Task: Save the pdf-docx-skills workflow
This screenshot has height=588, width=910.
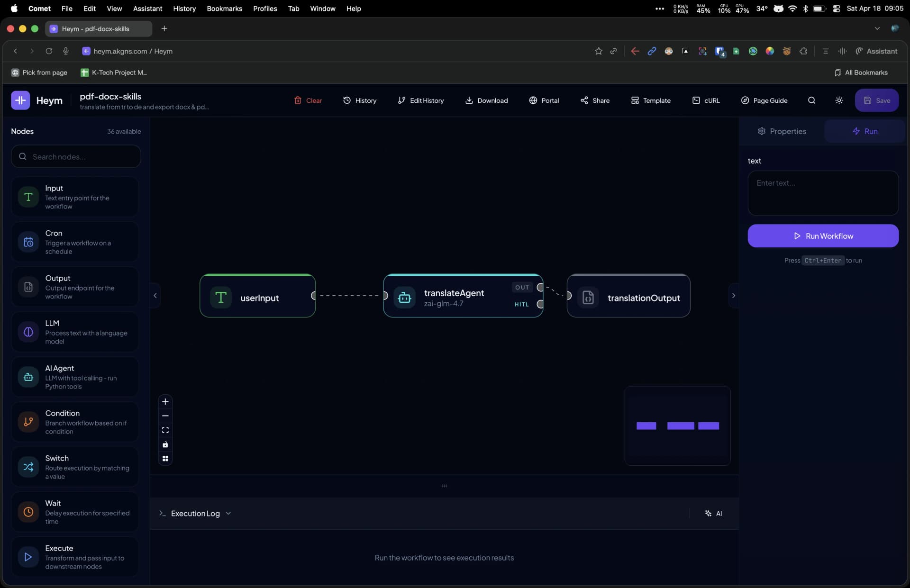Action: click(876, 100)
